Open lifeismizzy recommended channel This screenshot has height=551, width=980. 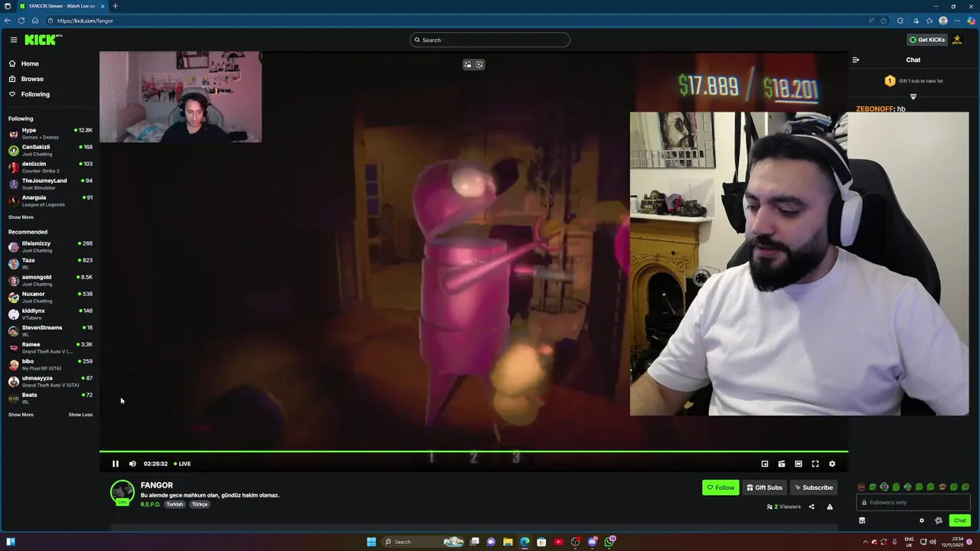(50, 246)
